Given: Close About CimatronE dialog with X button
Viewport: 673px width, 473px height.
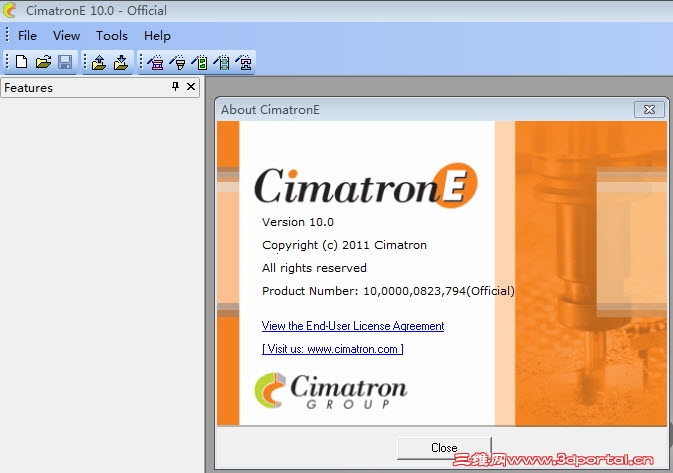Looking at the screenshot, I should (x=649, y=110).
